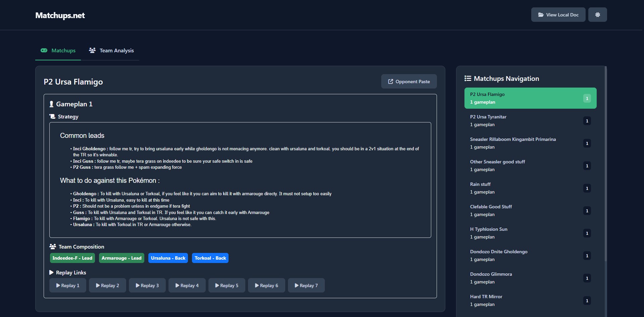Click the count badge on Rain stuff
Viewport: 644px width, 317px height.
[587, 188]
